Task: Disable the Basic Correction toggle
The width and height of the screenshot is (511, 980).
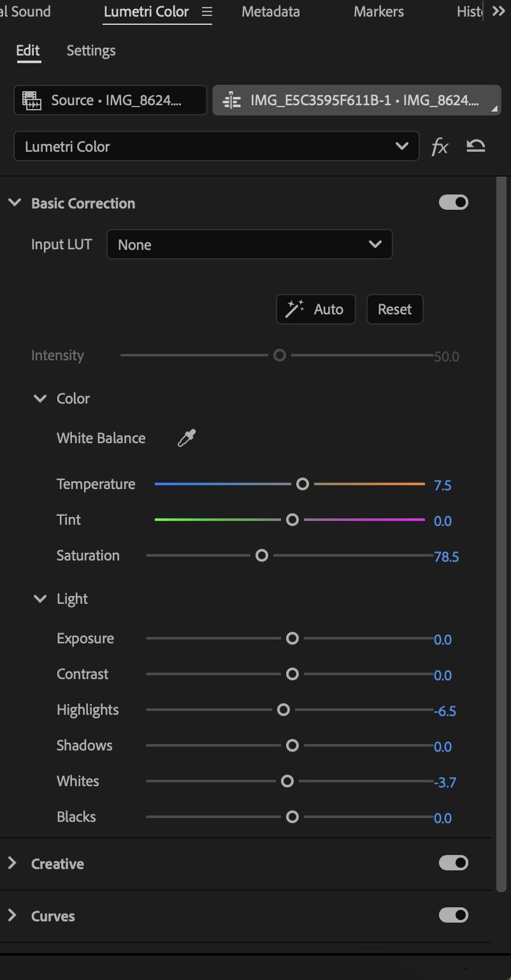Action: pyautogui.click(x=454, y=203)
